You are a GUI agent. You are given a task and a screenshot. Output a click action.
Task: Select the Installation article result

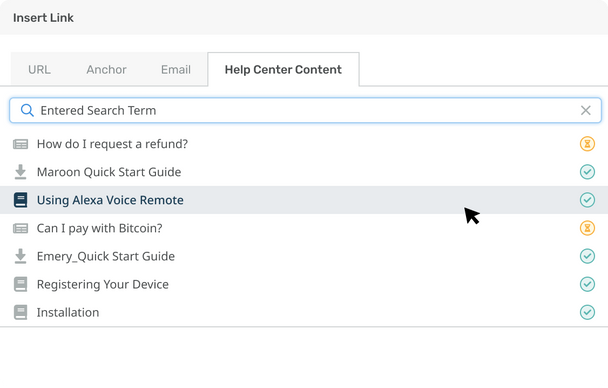[x=304, y=312]
